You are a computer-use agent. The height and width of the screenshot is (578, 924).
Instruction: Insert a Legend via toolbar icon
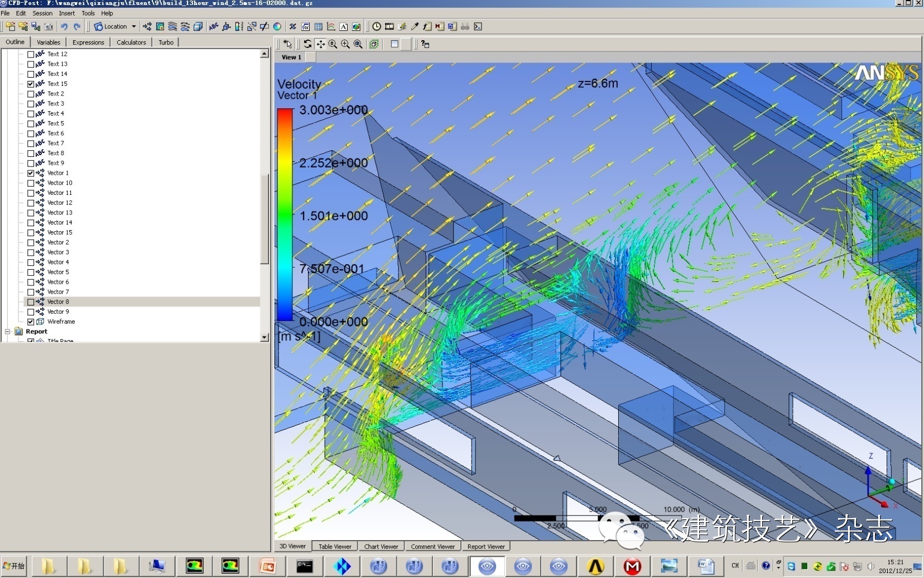[x=239, y=26]
